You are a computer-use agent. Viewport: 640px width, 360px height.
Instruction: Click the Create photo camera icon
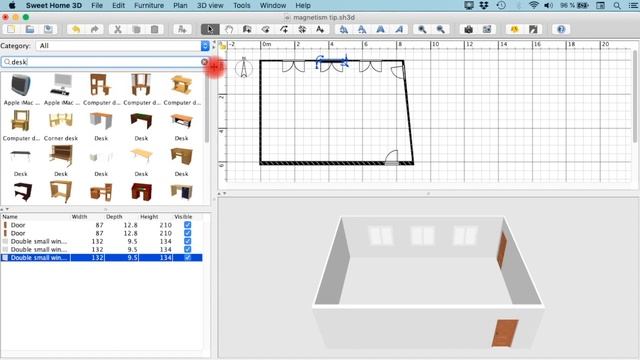[469, 29]
